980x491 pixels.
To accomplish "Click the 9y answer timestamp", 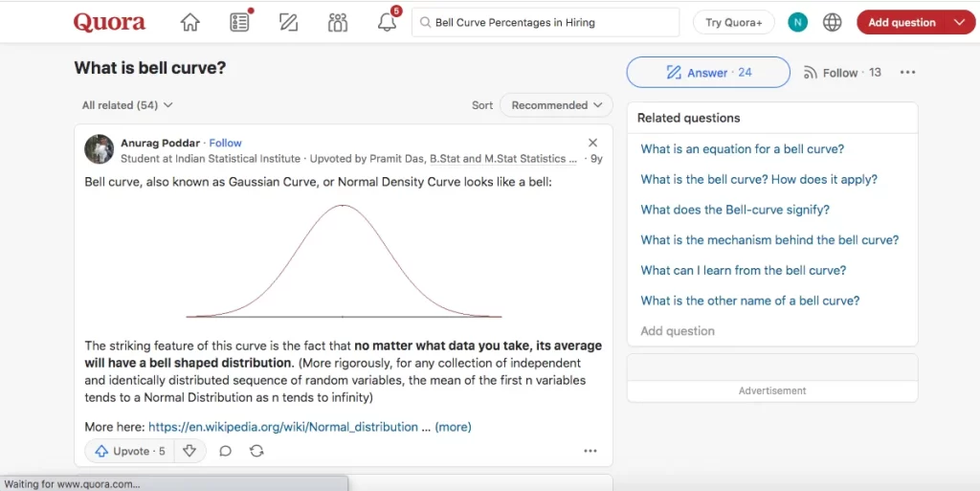I will tap(596, 159).
